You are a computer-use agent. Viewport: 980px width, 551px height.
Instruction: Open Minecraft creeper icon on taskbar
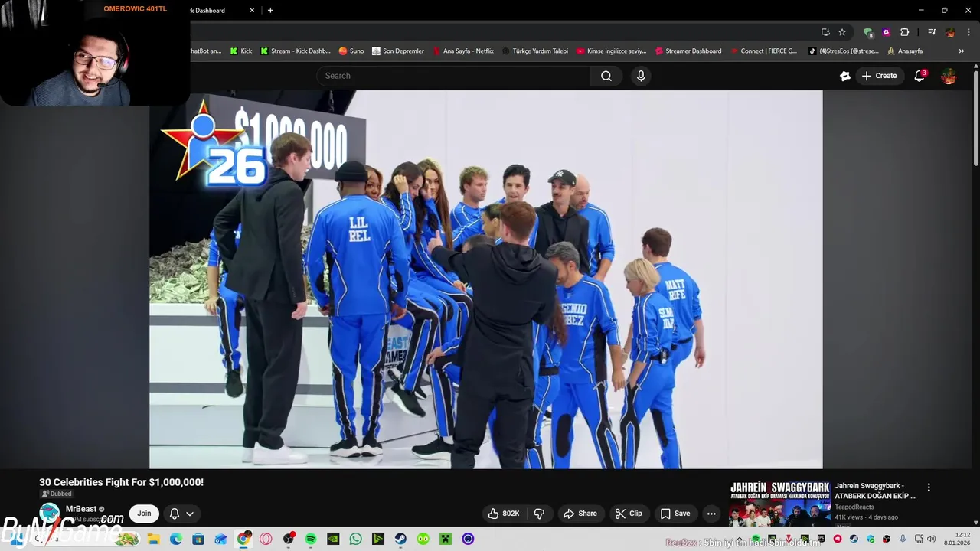click(446, 539)
